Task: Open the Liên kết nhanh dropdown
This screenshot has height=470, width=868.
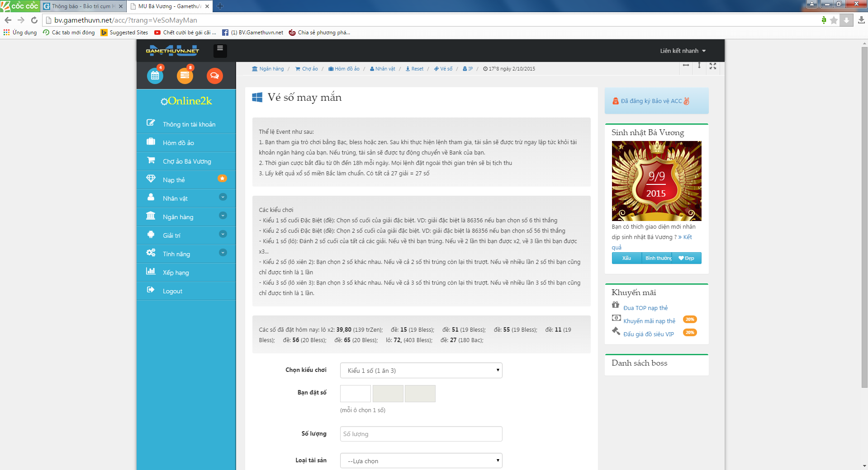Action: (683, 51)
